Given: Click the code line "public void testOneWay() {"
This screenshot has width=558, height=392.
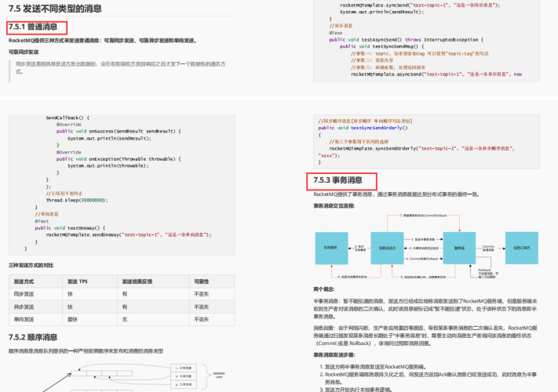Looking at the screenshot, I should pyautogui.click(x=70, y=228).
